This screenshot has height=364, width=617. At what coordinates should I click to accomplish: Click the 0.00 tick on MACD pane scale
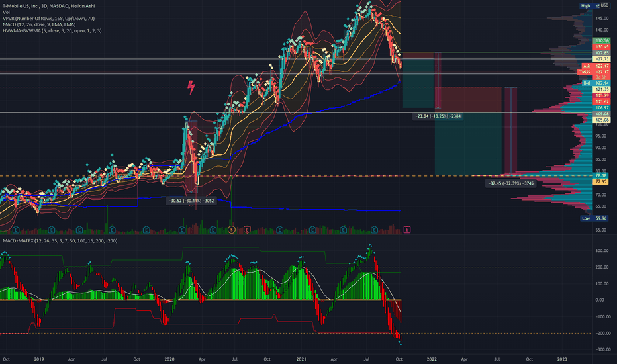tap(600, 300)
